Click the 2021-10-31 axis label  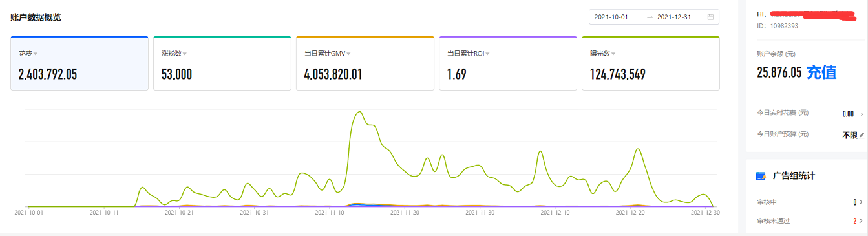255,212
